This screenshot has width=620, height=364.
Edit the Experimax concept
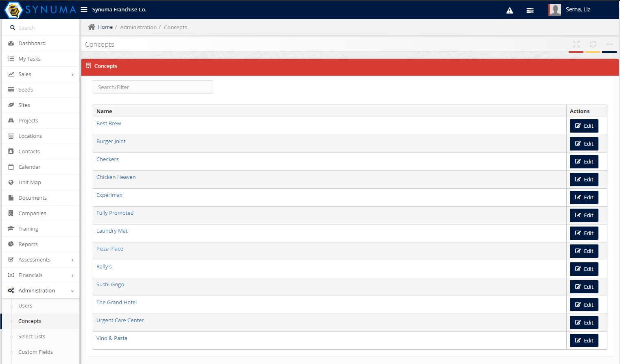point(584,197)
